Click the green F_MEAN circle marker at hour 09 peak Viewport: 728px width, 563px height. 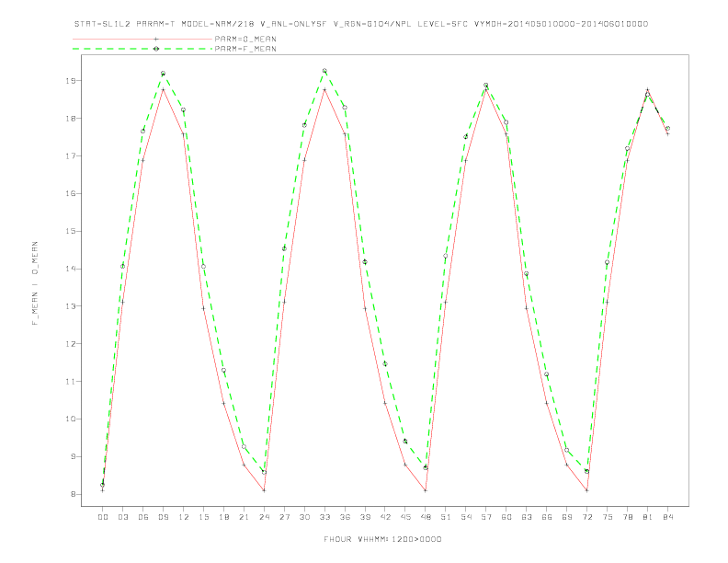point(163,74)
